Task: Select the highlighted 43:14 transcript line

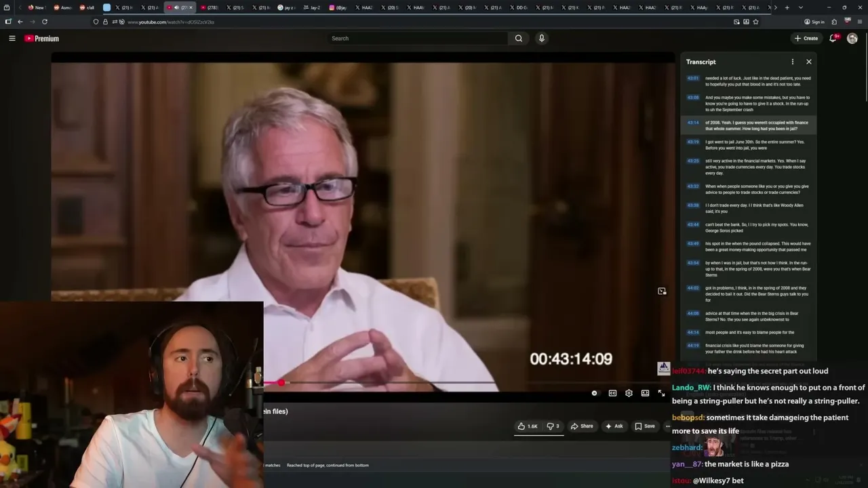Action: pyautogui.click(x=749, y=125)
